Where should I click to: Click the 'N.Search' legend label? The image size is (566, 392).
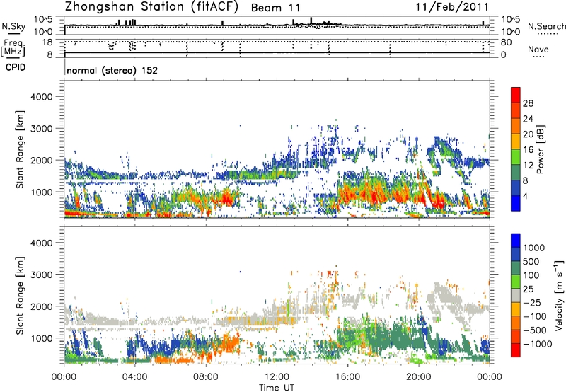tap(547, 26)
